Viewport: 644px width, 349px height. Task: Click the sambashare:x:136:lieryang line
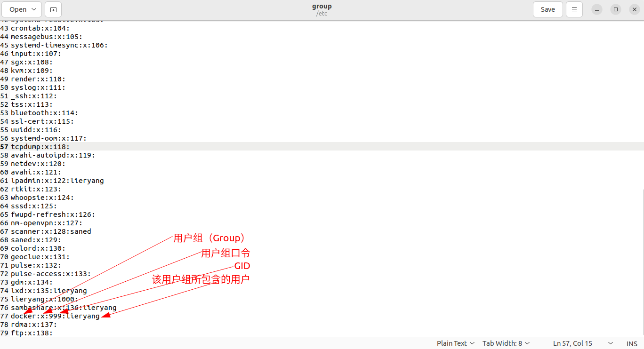coord(64,308)
